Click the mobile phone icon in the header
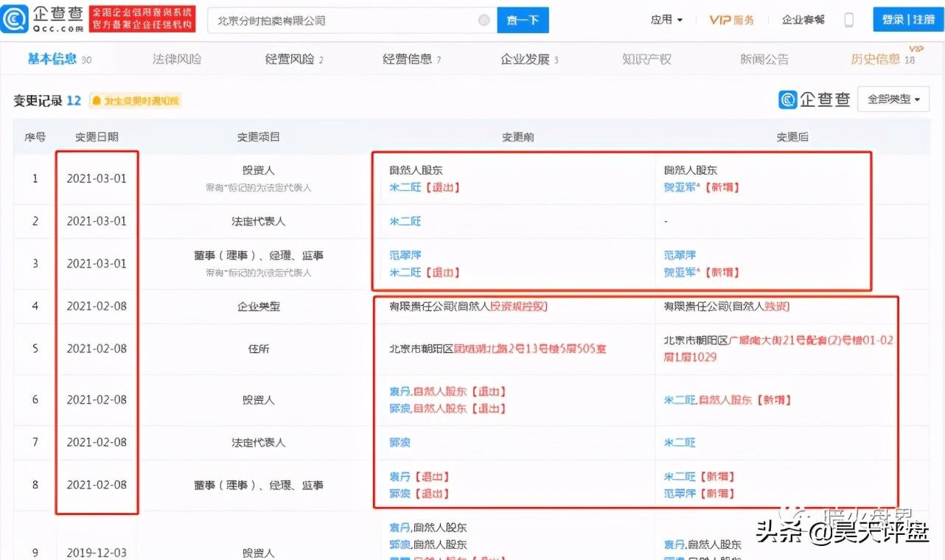945x560 pixels. pyautogui.click(x=848, y=20)
